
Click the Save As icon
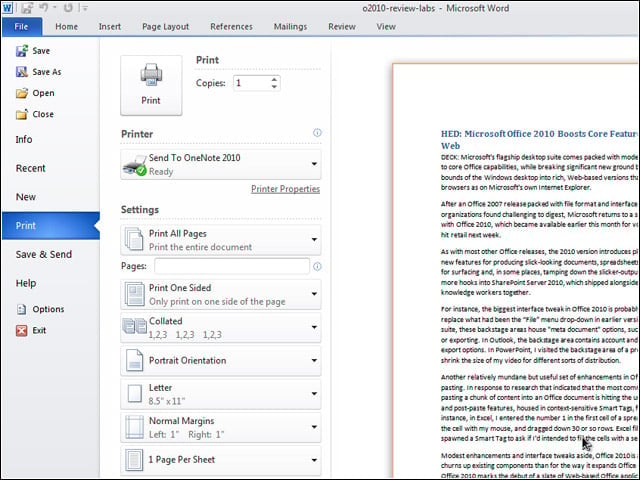click(22, 72)
